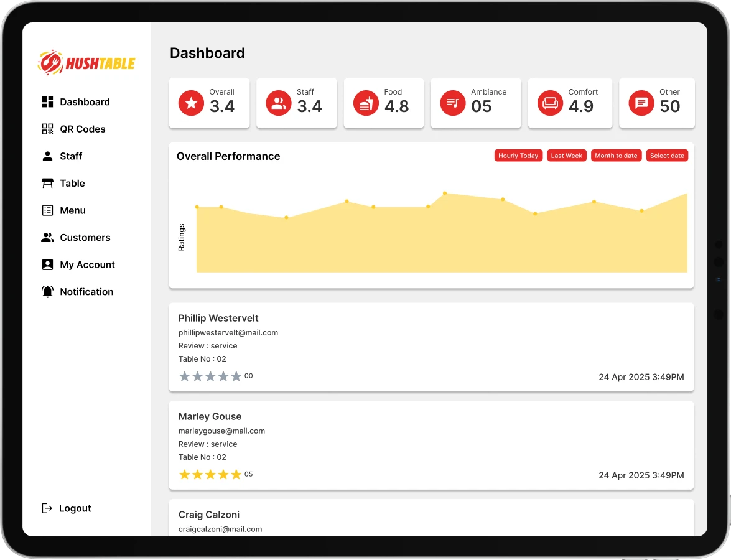
Task: Click the Food 4.8 rating value
Action: [x=397, y=106]
